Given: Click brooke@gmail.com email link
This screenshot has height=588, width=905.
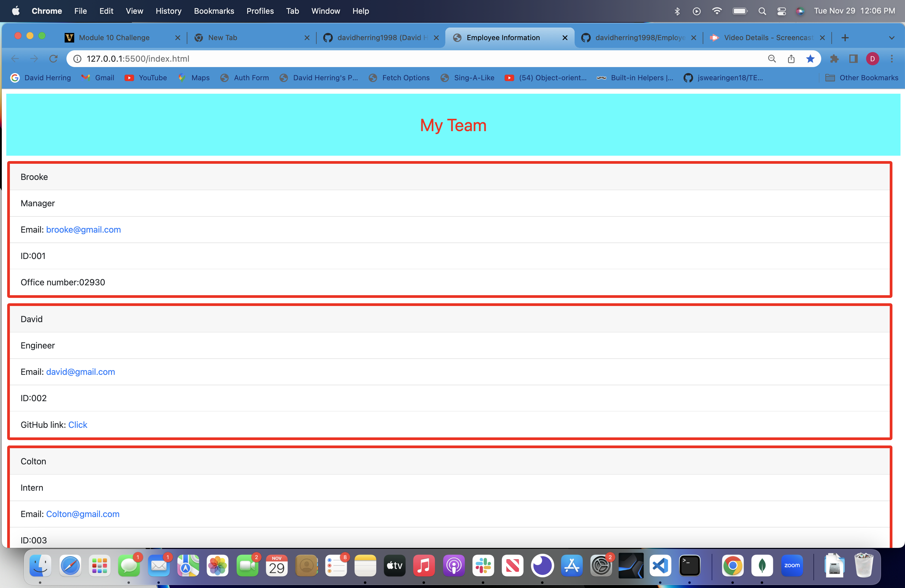Looking at the screenshot, I should click(x=83, y=230).
